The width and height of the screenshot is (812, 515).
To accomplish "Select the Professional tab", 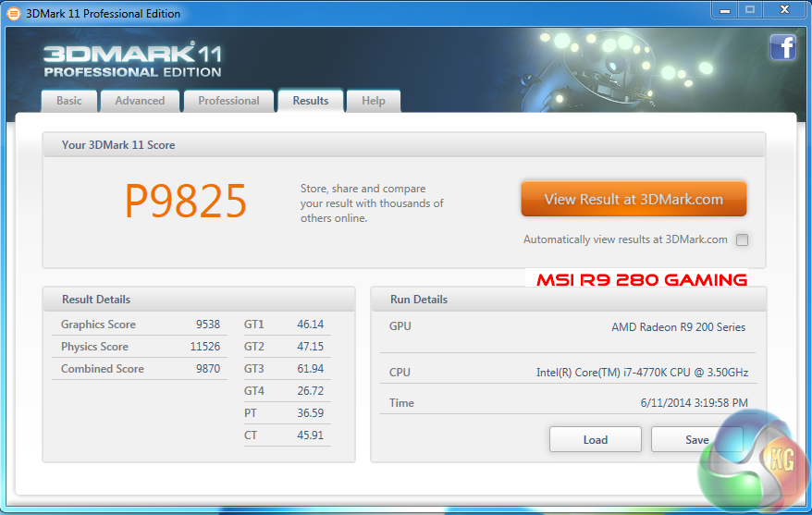I will click(x=228, y=101).
